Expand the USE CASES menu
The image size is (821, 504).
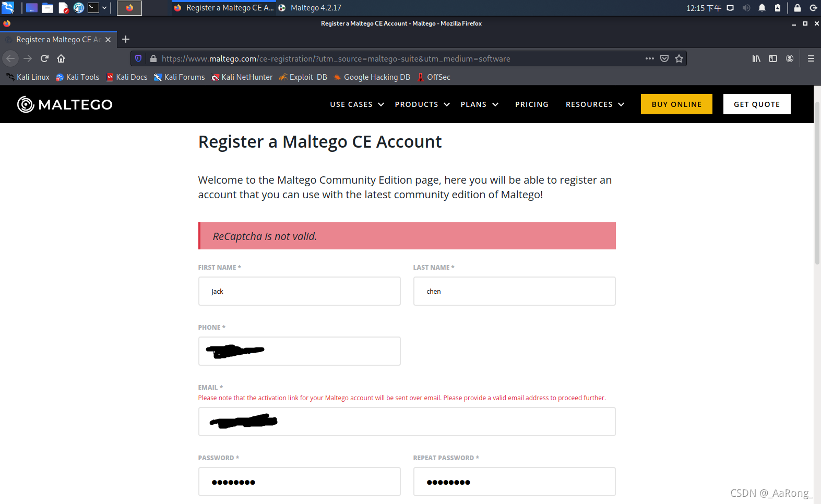pyautogui.click(x=357, y=104)
